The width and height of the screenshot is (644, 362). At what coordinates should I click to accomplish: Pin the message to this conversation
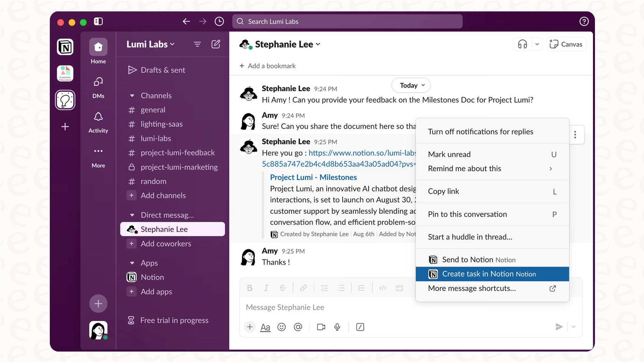point(467,214)
